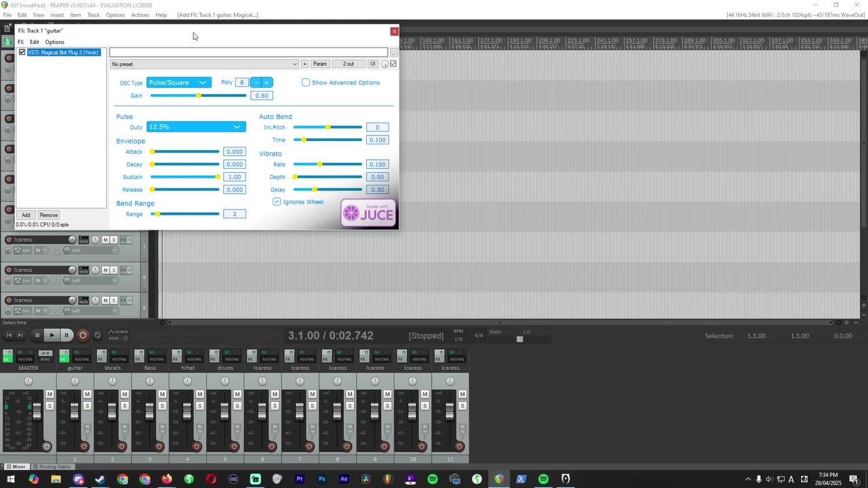Open Windows Start menu
Image resolution: width=868 pixels, height=488 pixels.
point(12,479)
